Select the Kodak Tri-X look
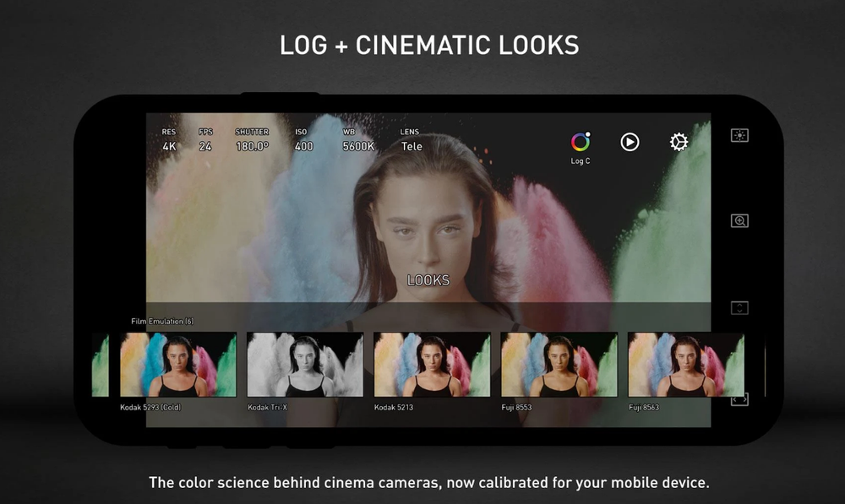Screen dimensions: 845x504 305,363
